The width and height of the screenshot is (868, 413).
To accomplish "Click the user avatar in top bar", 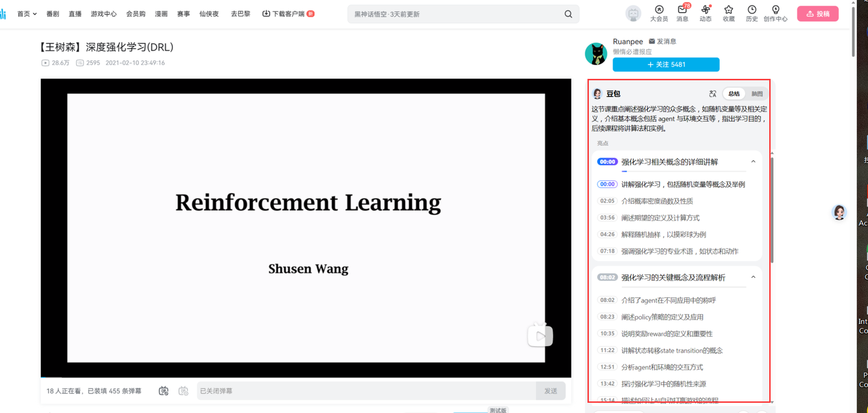I will [x=634, y=13].
